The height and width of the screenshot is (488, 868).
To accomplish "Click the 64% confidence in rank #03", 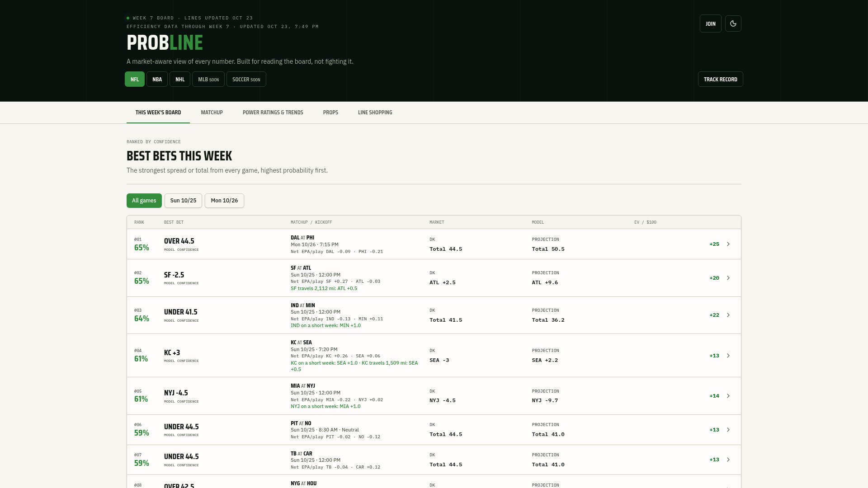I will coord(142,319).
